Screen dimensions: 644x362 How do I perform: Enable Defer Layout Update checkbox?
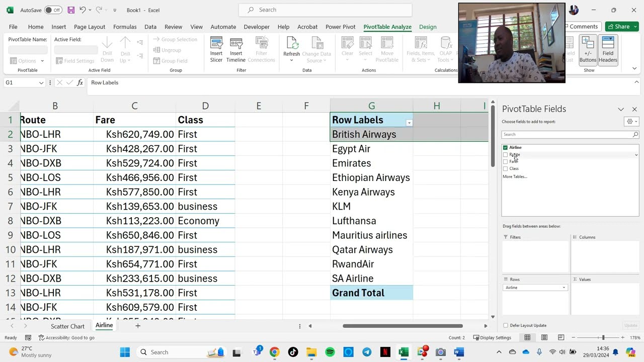point(506,325)
